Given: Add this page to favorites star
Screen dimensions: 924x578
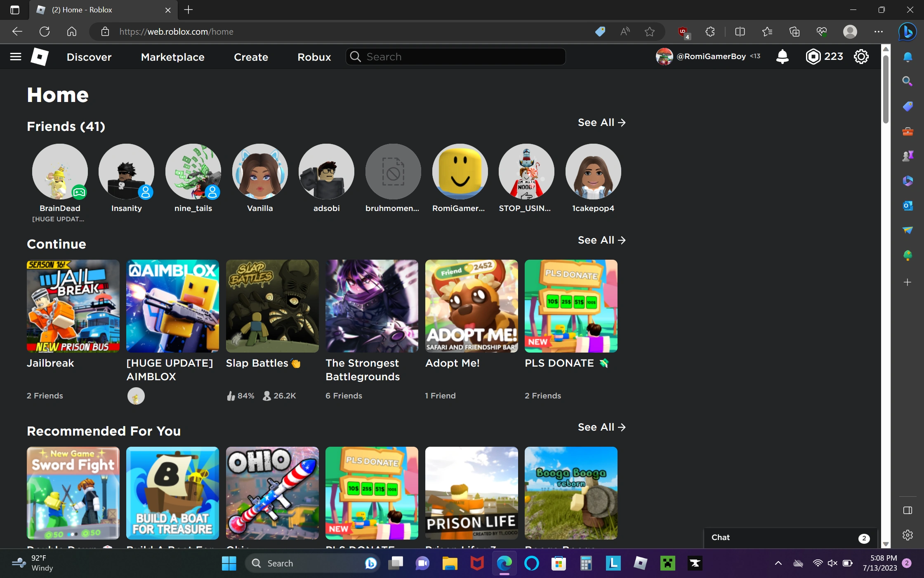Looking at the screenshot, I should point(650,32).
